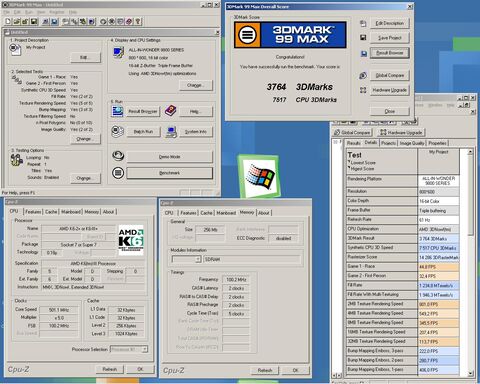
Task: Click the Hardware Upgrade icon in score dialog
Action: coord(363,90)
